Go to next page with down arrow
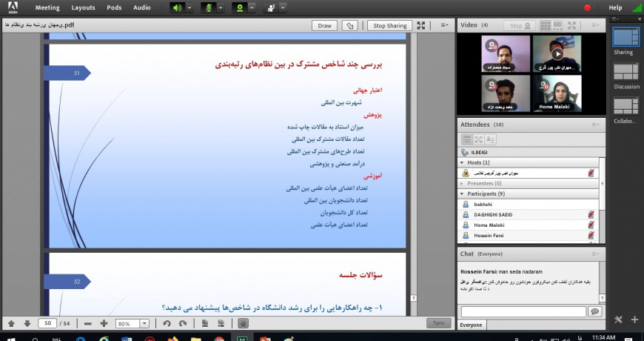The width and height of the screenshot is (644, 341). click(27, 324)
